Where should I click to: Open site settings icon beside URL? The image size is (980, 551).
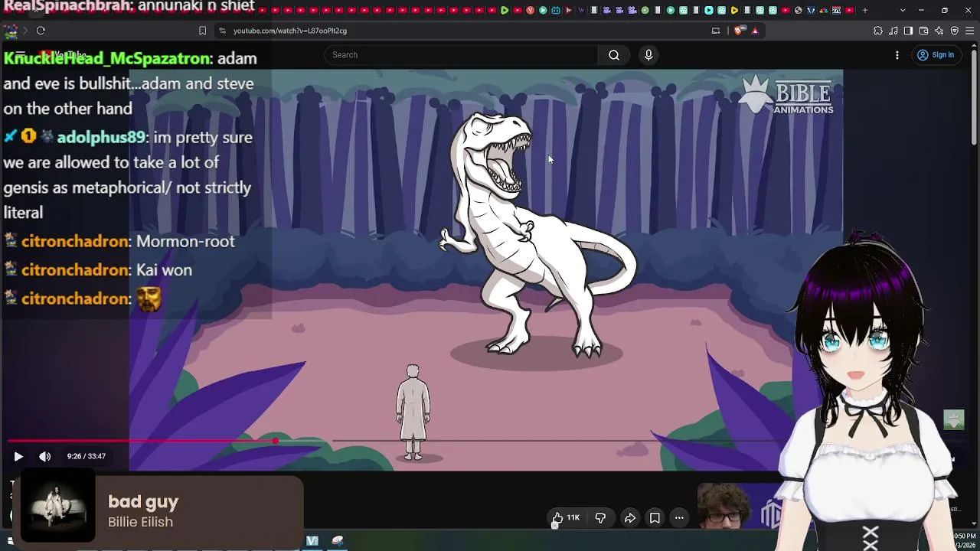click(222, 31)
